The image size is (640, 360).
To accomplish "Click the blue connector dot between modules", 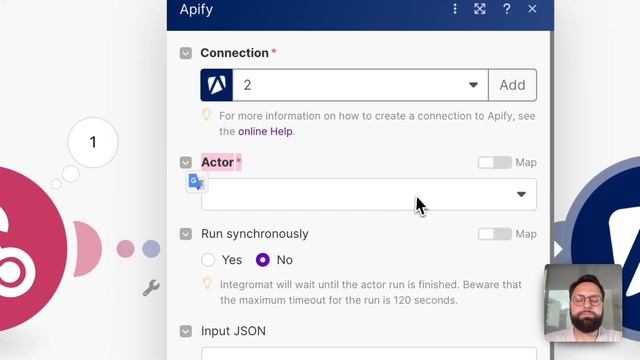I will click(151, 249).
